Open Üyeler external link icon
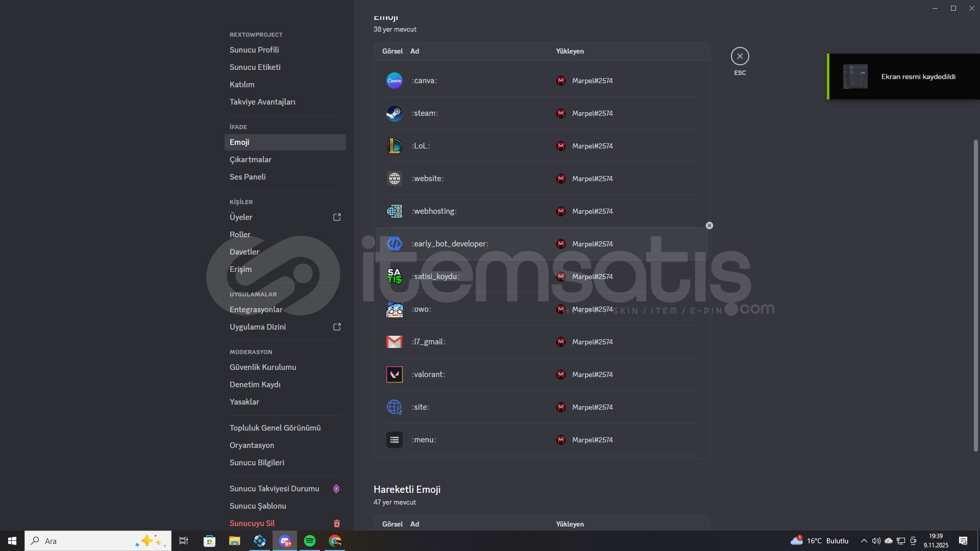Image resolution: width=980 pixels, height=551 pixels. pyautogui.click(x=337, y=217)
